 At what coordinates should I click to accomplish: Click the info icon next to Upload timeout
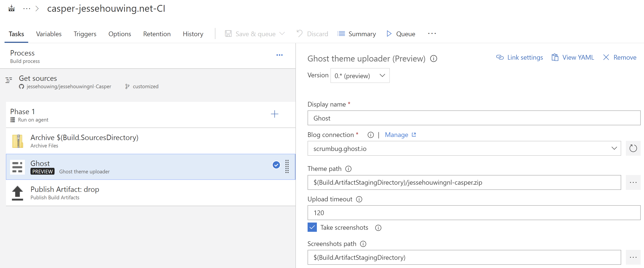coord(359,199)
